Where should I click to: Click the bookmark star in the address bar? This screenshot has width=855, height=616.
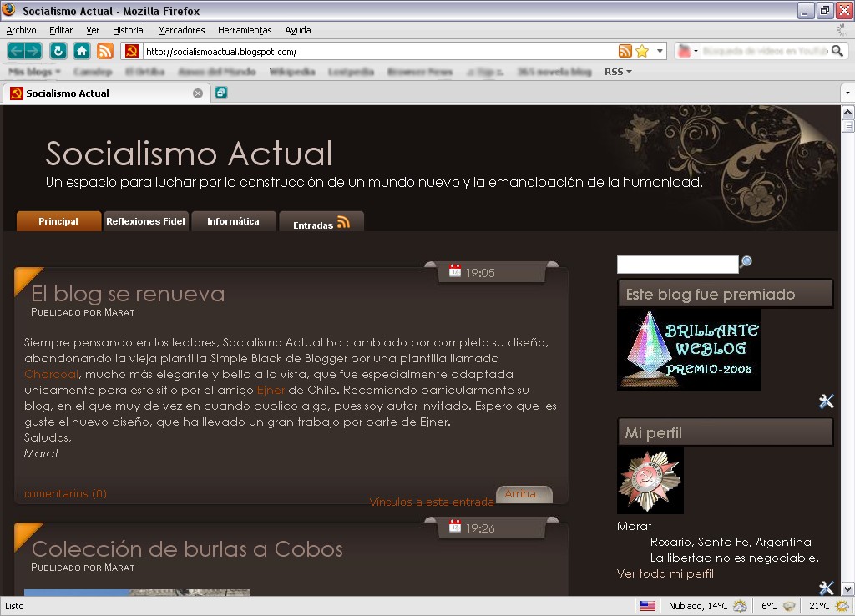pyautogui.click(x=641, y=51)
